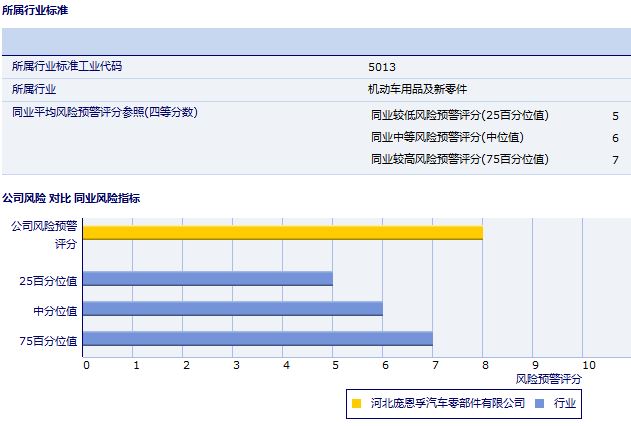Click the score 6 in the table
Screen dimensions: 631x426
tap(615, 138)
